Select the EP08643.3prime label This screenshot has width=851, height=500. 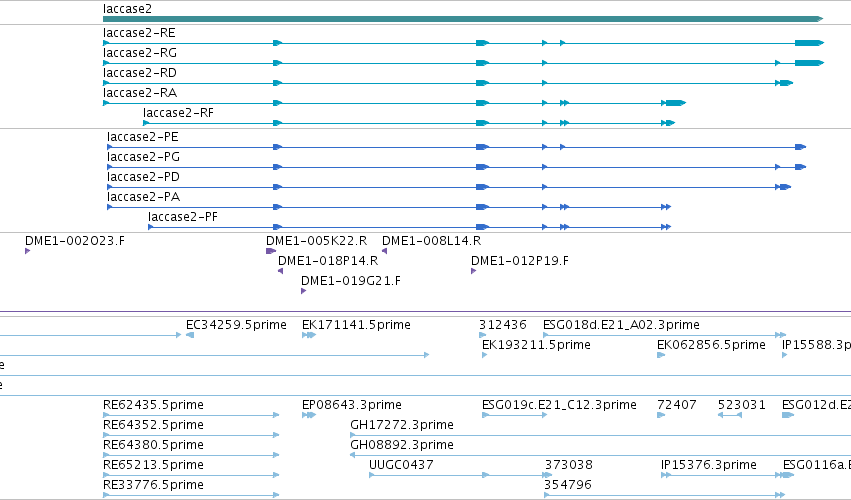(x=352, y=405)
